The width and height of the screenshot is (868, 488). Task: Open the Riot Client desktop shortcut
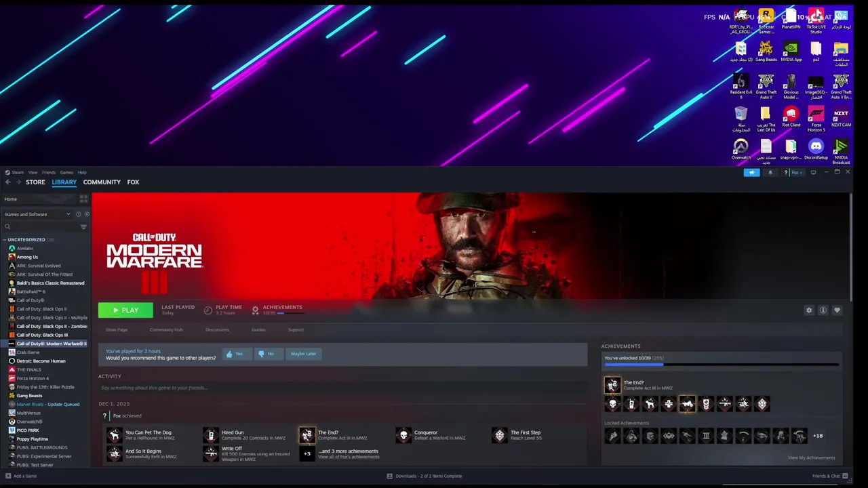coord(791,117)
